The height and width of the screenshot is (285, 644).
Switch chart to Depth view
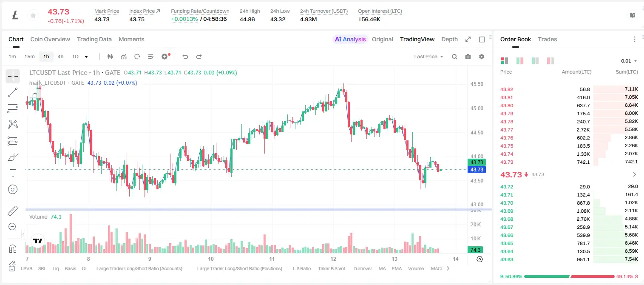click(450, 39)
